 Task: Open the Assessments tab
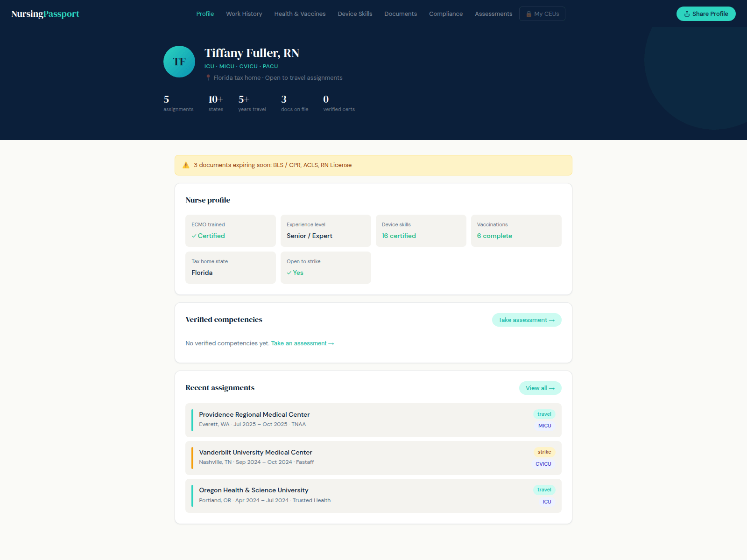493,14
